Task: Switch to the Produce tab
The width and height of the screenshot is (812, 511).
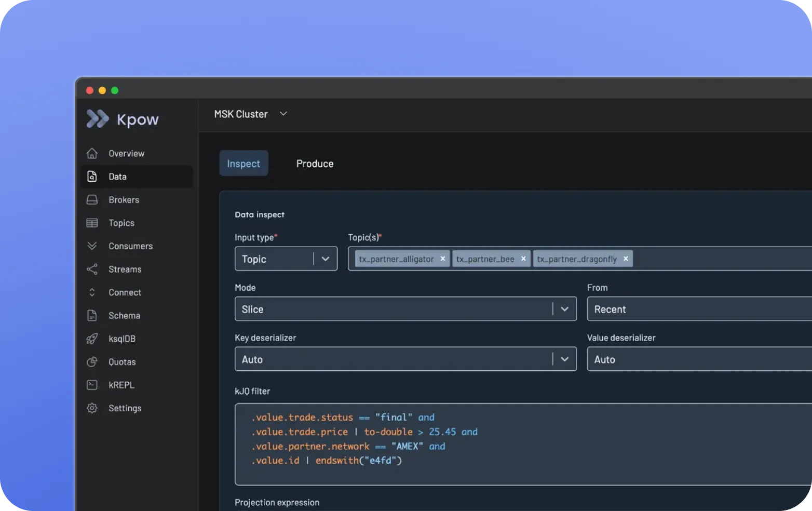Action: click(315, 163)
